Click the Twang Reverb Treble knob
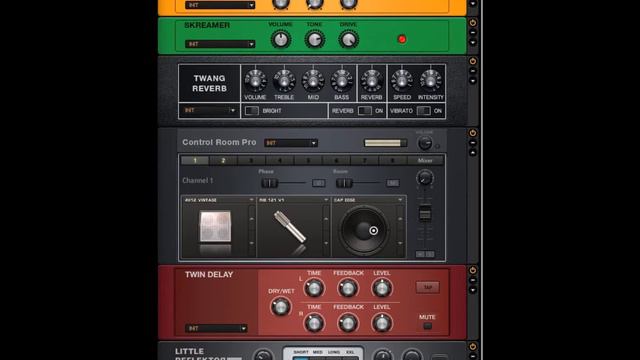The image size is (640, 360). [x=284, y=80]
